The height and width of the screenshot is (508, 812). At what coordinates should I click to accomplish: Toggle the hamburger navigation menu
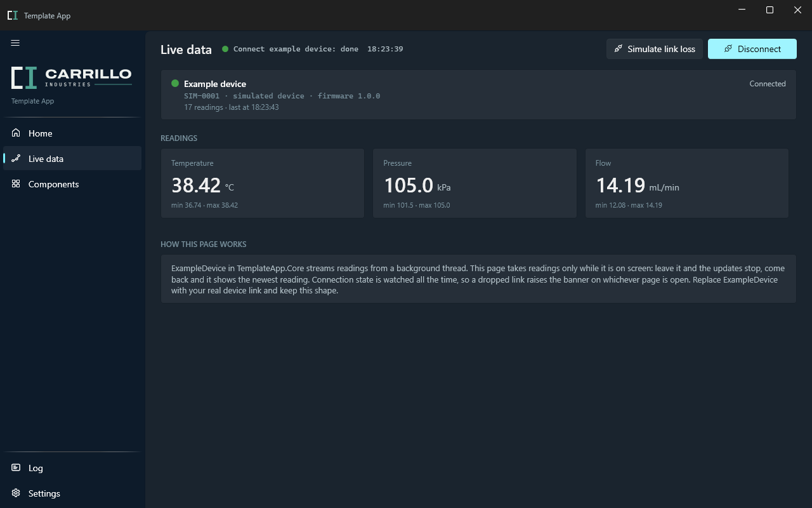coord(15,43)
